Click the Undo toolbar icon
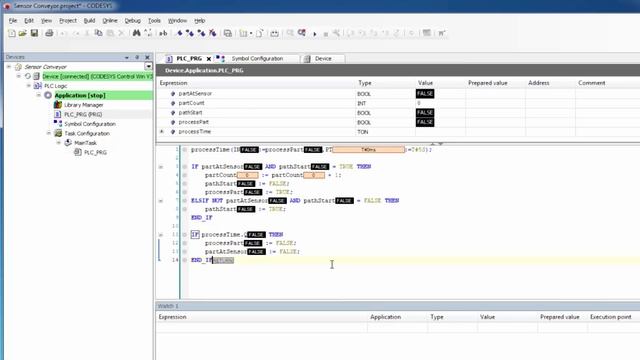Screen dimensions: 640x360 (64, 33)
